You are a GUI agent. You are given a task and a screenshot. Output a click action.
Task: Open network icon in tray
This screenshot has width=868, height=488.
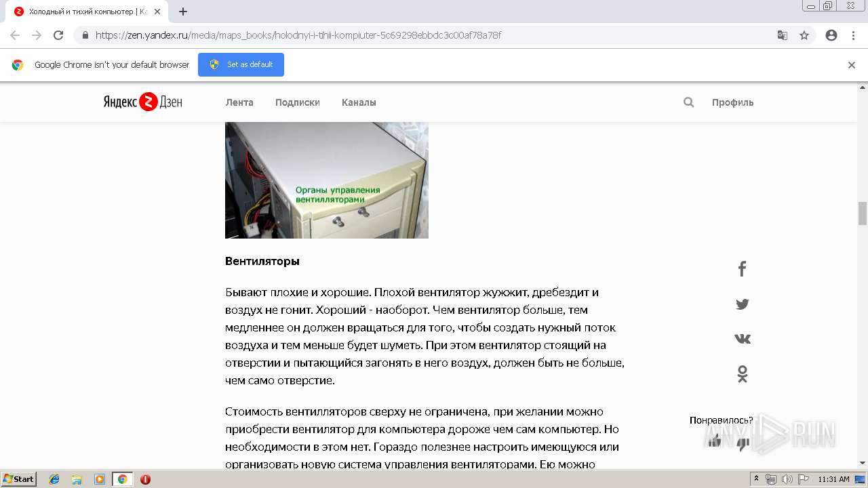(x=771, y=479)
